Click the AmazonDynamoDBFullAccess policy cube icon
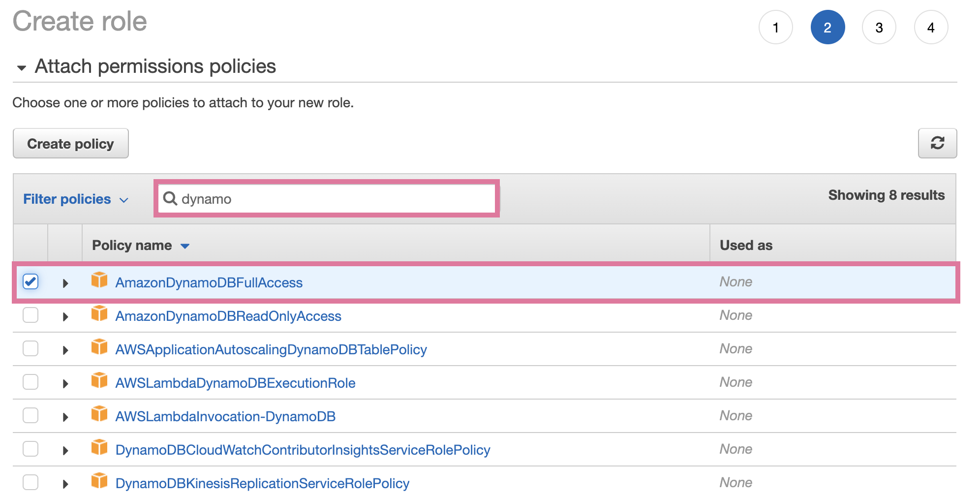This screenshot has width=980, height=497. 99,280
